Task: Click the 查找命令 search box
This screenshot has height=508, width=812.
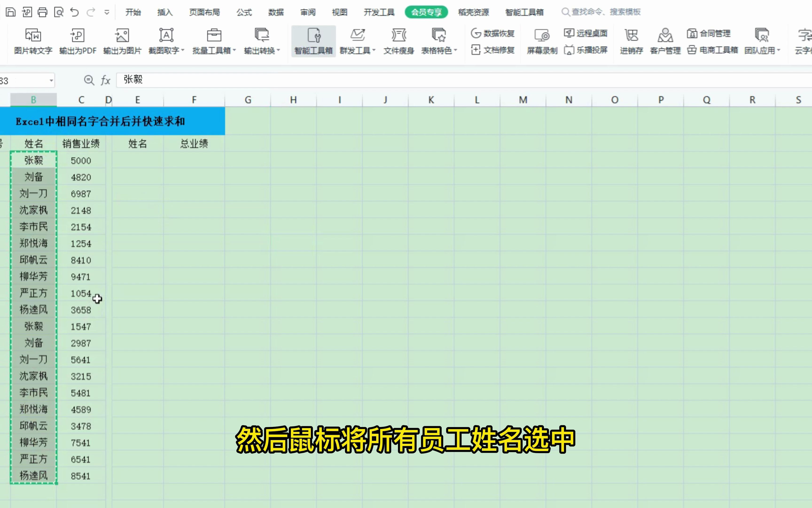Action: pos(601,12)
